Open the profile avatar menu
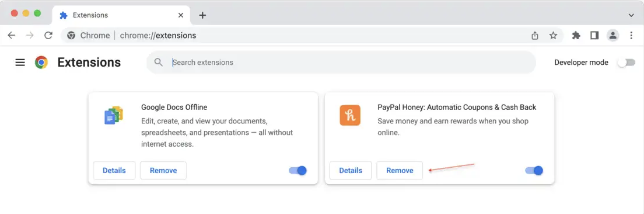This screenshot has height=214, width=644. 612,36
